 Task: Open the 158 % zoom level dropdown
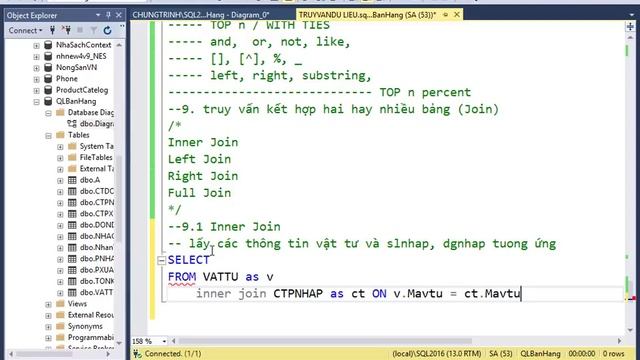tap(164, 341)
